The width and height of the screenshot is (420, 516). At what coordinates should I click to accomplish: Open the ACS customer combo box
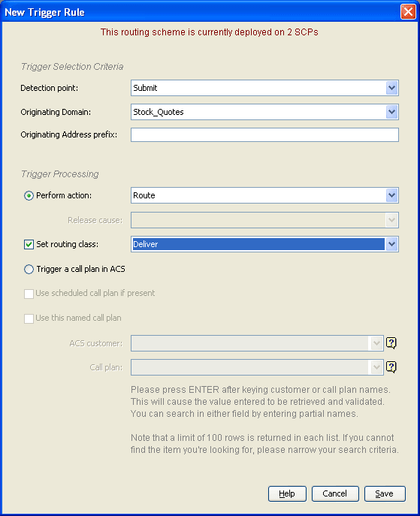coord(376,343)
